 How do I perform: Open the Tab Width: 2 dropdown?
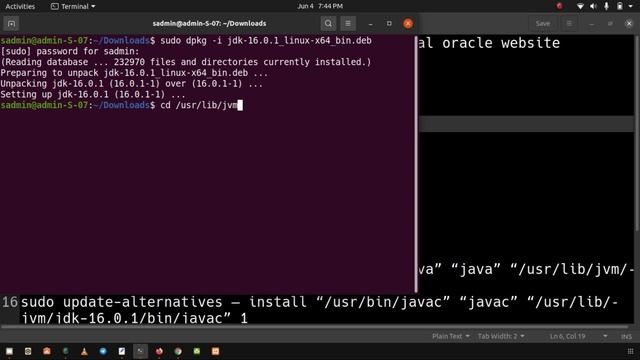coord(501,336)
